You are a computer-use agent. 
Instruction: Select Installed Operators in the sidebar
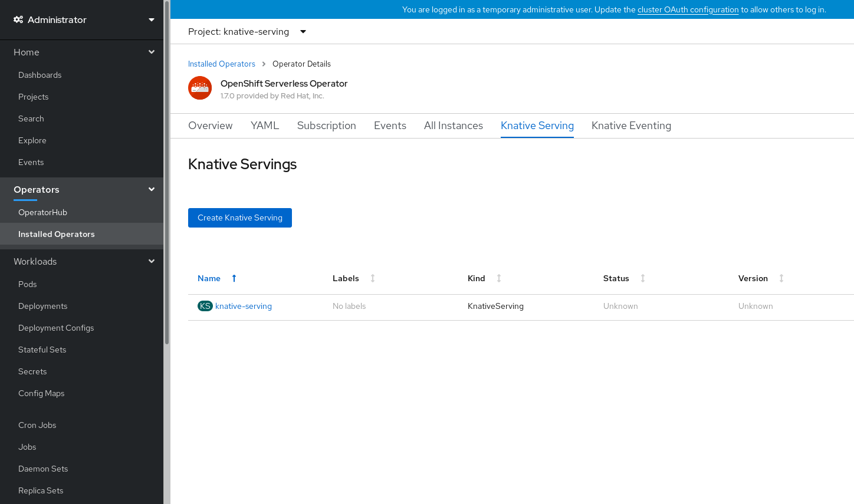81,234
